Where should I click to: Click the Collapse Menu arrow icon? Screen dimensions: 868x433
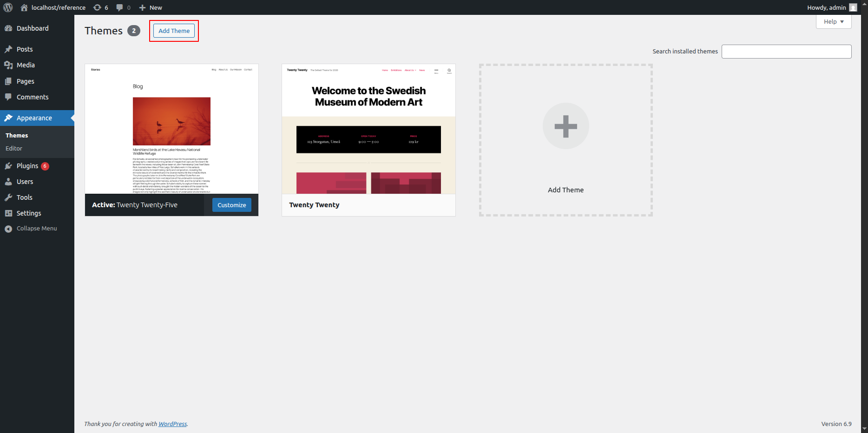8,229
